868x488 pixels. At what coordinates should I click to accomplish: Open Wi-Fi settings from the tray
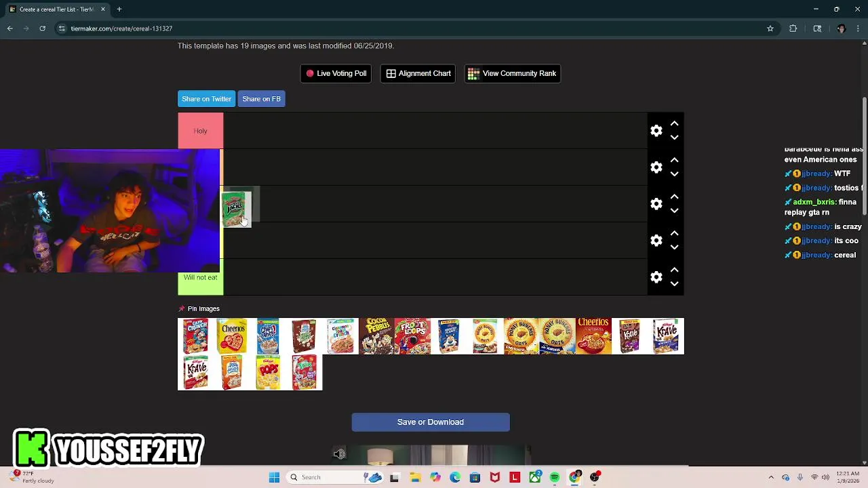[x=814, y=478]
